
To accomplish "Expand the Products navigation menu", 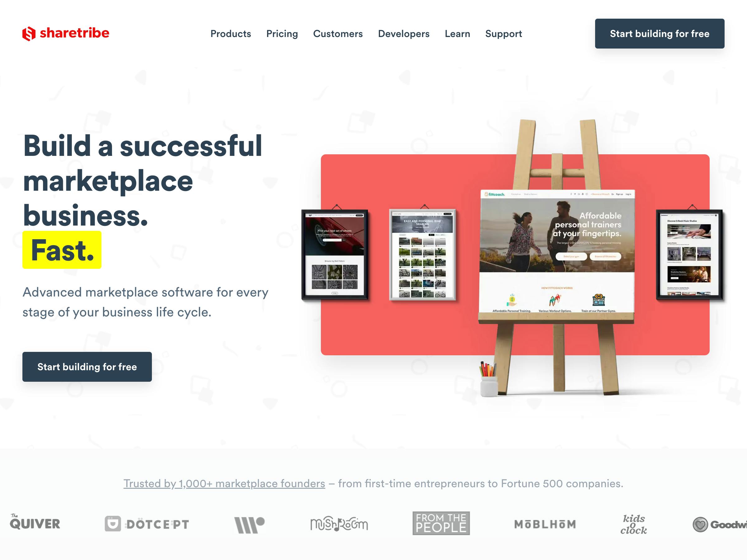I will [x=231, y=34].
